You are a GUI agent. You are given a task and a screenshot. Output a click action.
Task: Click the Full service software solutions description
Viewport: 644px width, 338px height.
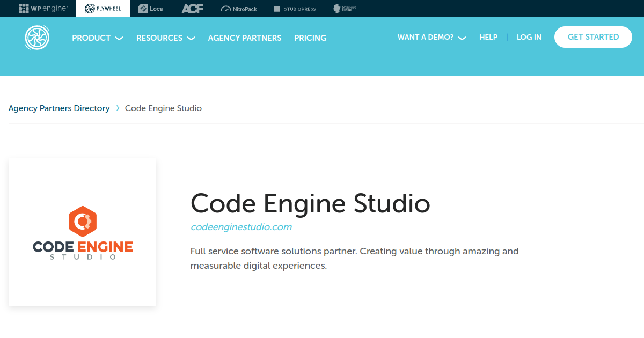[x=355, y=258]
